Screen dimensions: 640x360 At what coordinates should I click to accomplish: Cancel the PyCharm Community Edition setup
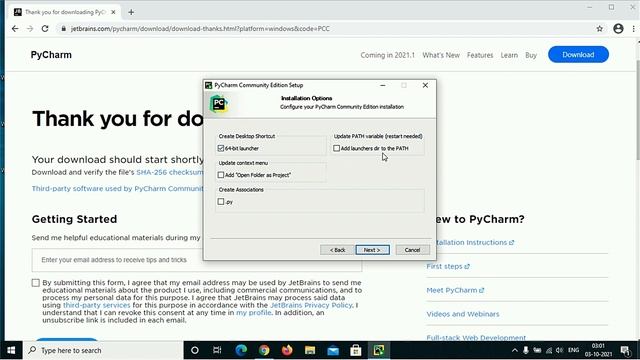[412, 250]
